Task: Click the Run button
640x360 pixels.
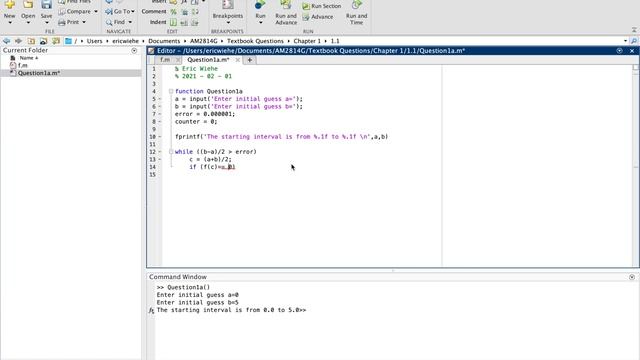Action: pos(260,8)
